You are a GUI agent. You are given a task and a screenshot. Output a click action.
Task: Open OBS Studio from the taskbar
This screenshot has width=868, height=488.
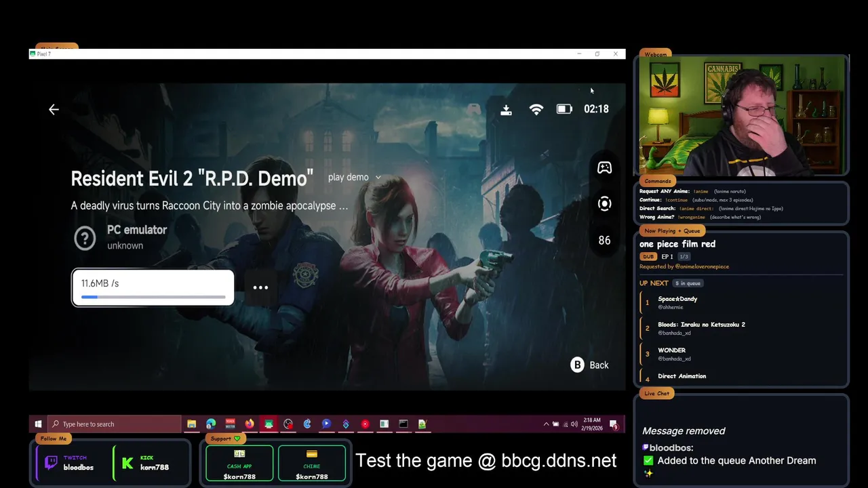click(x=288, y=424)
